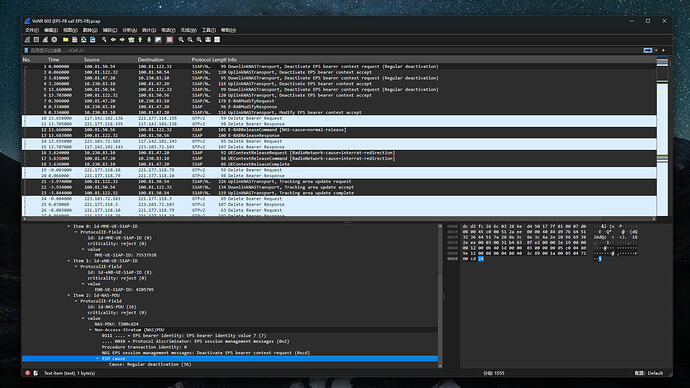Collapse the 'Item 2: id-NAS-PDU' tree node
This screenshot has height=388, width=690.
[x=69, y=295]
